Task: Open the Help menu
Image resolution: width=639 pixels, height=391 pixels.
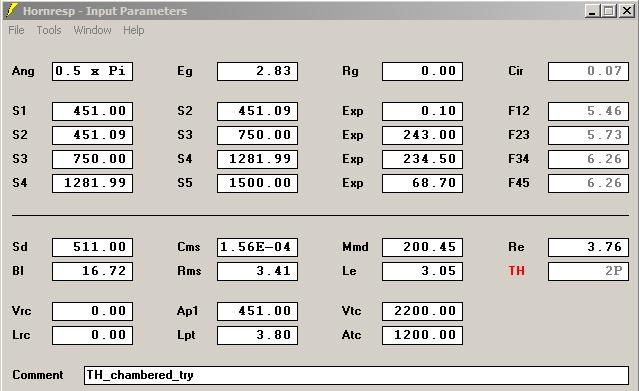Action: coord(134,30)
